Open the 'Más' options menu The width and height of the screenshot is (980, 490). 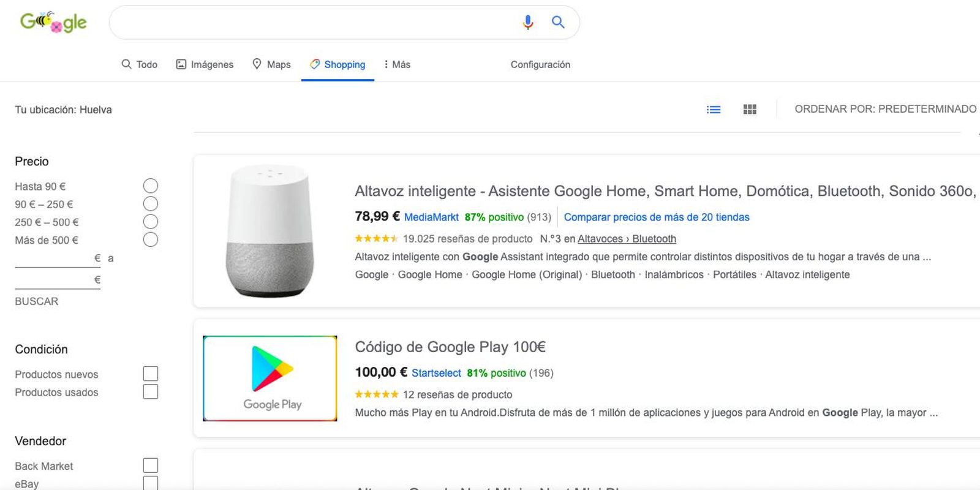pos(397,64)
